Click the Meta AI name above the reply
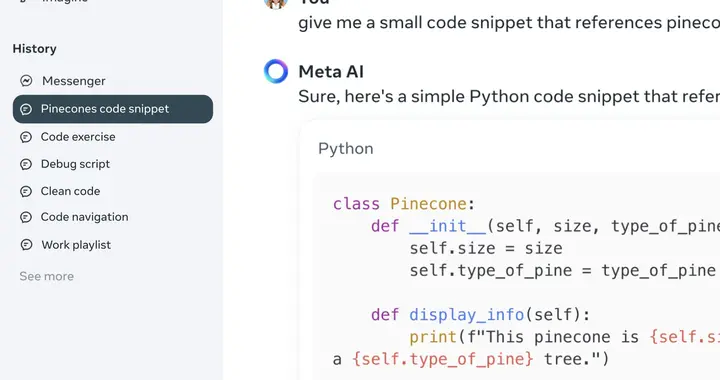720x380 pixels. [331, 72]
